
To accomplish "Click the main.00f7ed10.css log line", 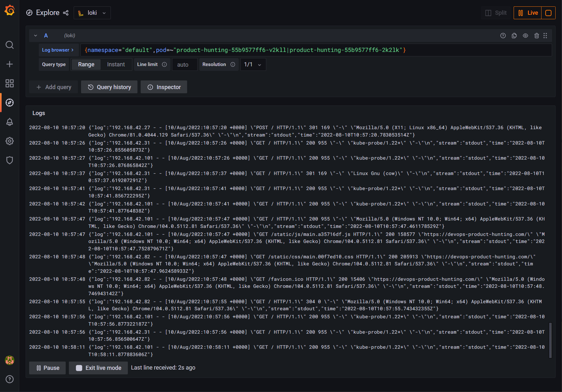I will pos(287,264).
